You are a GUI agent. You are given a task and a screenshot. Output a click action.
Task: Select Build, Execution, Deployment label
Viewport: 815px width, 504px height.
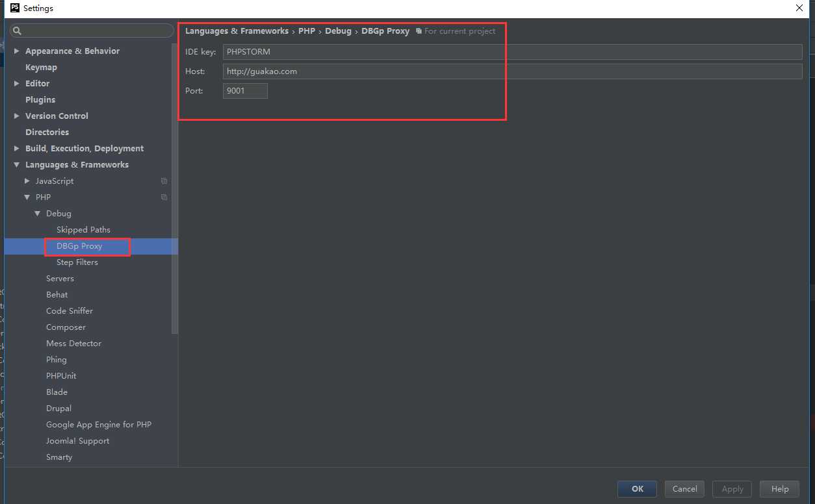point(84,148)
